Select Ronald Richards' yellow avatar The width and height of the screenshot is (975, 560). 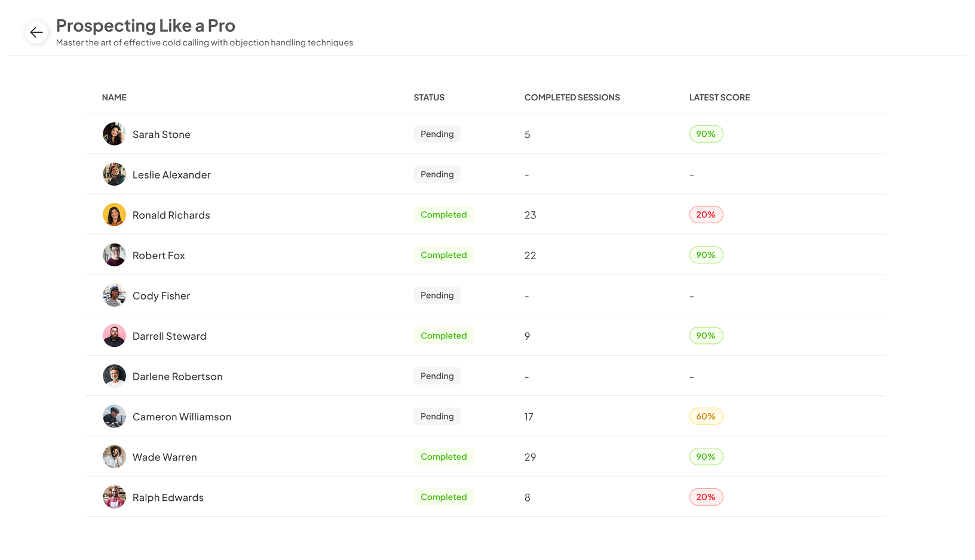(x=114, y=215)
